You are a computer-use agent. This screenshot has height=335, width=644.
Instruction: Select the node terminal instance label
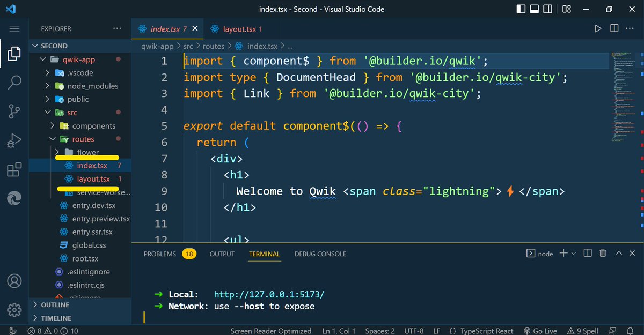[x=540, y=254]
